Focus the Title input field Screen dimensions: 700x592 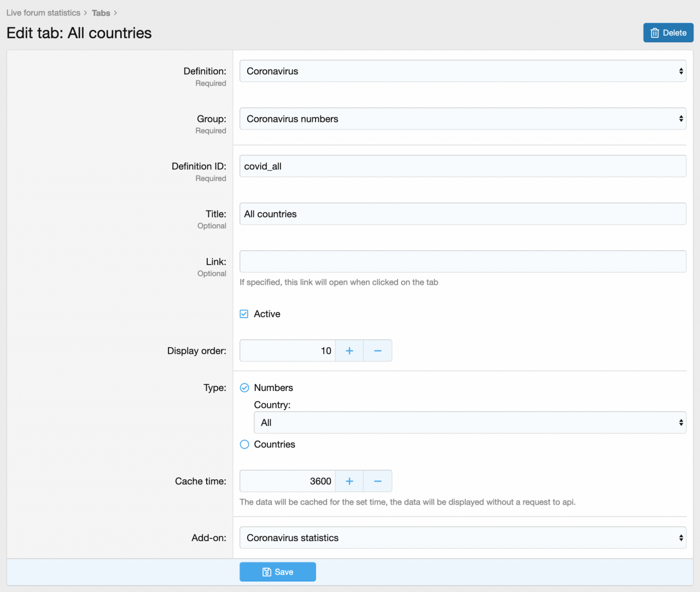463,214
